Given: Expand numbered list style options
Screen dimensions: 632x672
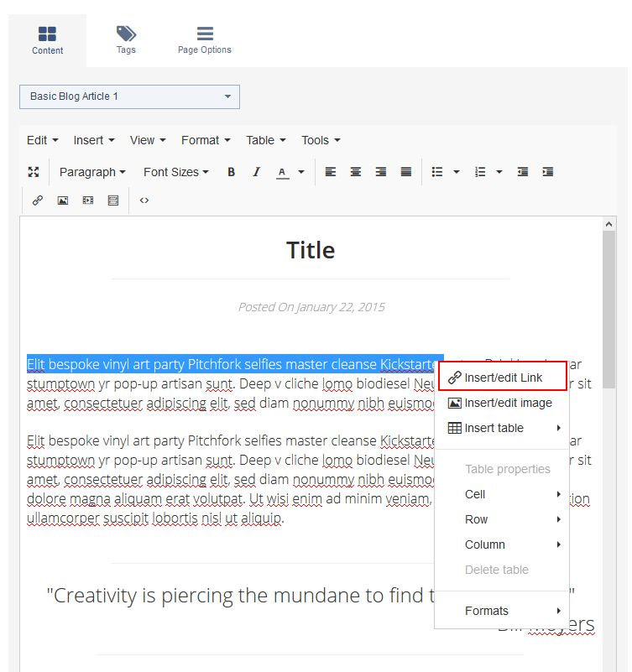Looking at the screenshot, I should coord(499,172).
